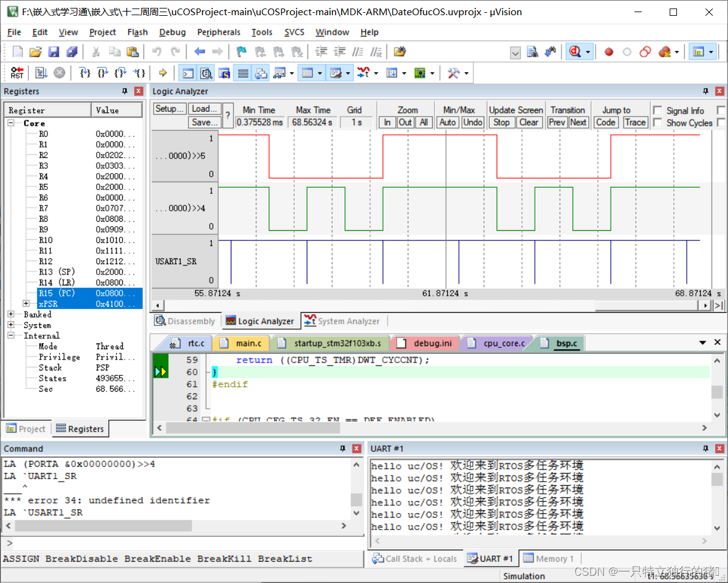The width and height of the screenshot is (728, 583).
Task: Collapse the Internal register group
Action: [11, 336]
